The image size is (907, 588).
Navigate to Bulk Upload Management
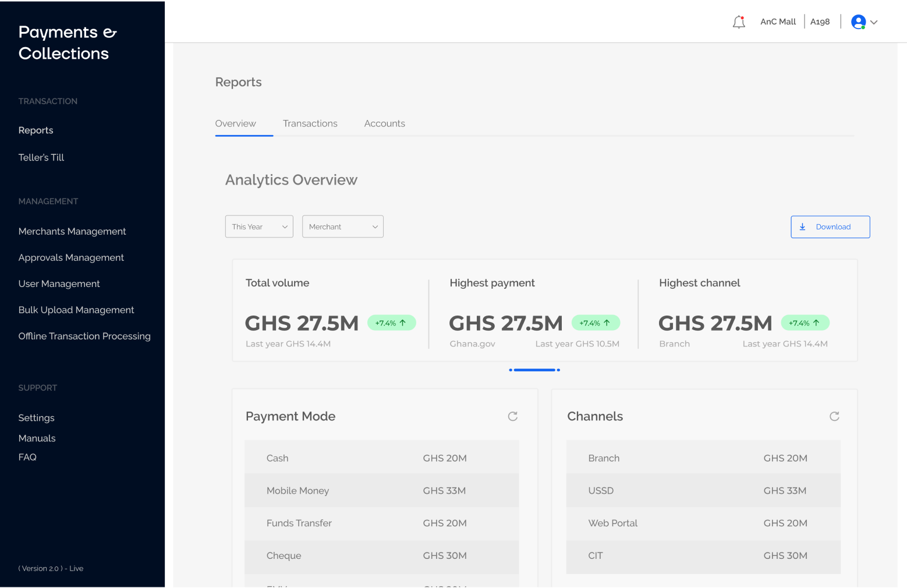76,310
